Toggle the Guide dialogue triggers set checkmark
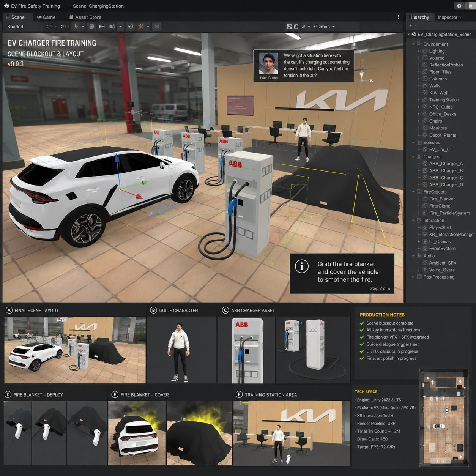The height and width of the screenshot is (476, 476). [362, 344]
